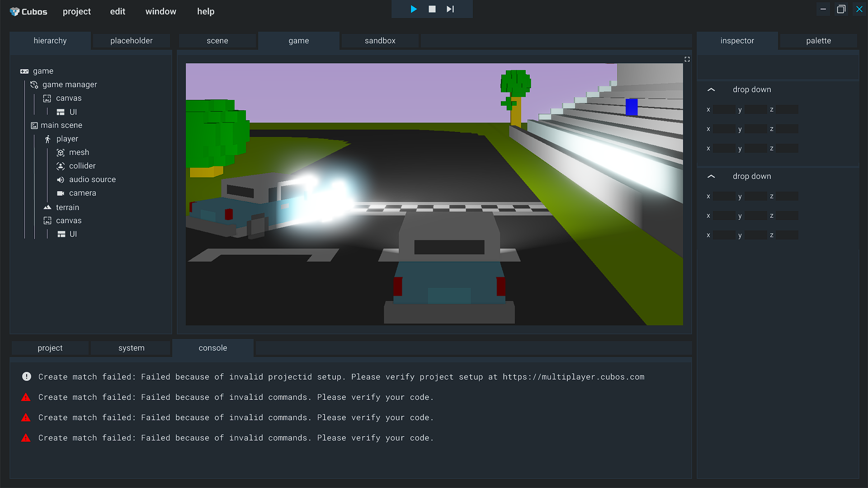Click the second red warning triangle in console

(x=26, y=418)
